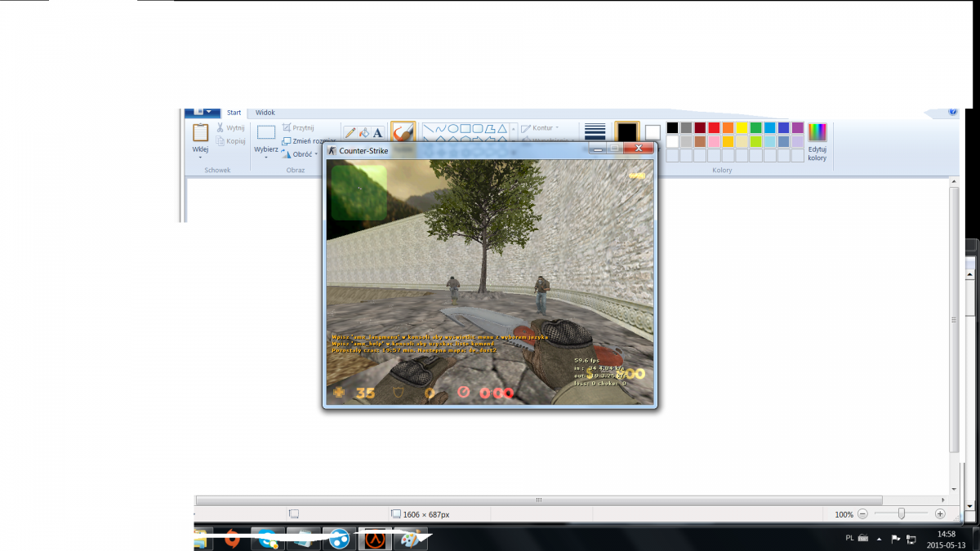Choose yellow swatch in palette top row

pos(742,127)
